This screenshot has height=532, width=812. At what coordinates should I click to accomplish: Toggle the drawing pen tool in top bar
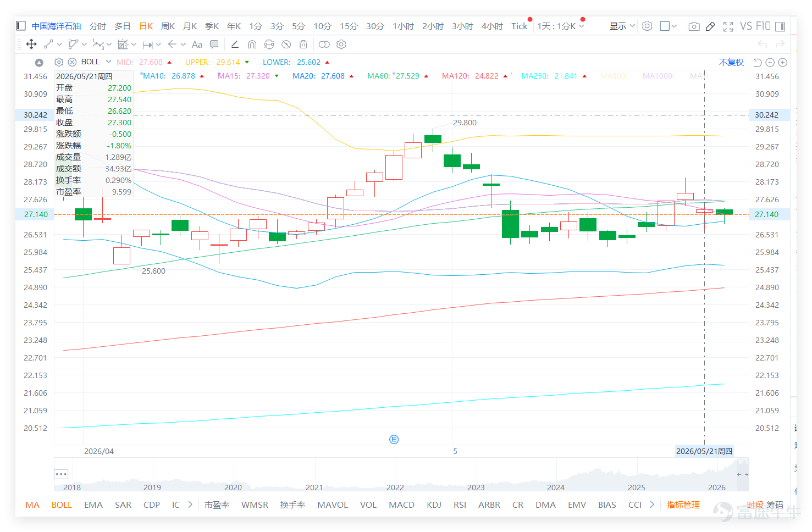(710, 26)
